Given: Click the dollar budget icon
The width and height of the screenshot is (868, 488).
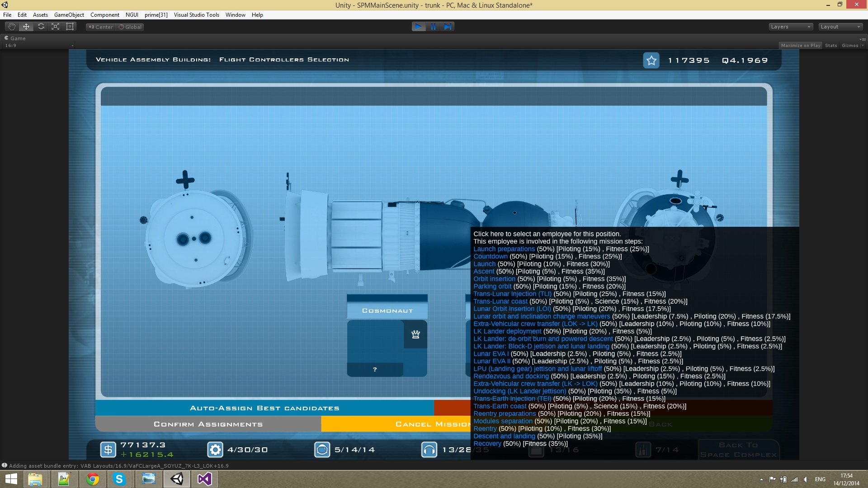Looking at the screenshot, I should click(108, 450).
